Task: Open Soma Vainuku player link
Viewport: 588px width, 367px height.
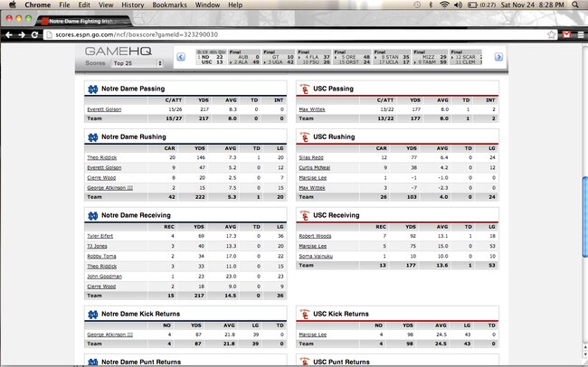Action: [x=316, y=256]
